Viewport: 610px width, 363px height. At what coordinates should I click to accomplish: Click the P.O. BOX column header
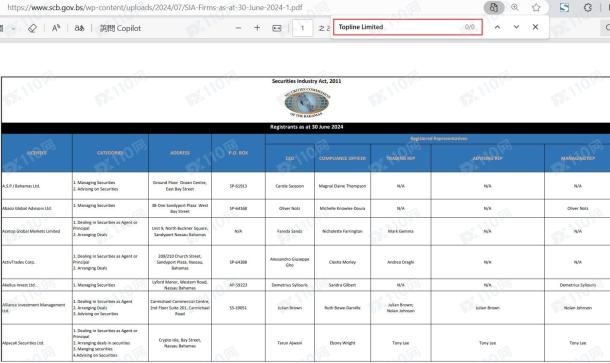(x=238, y=153)
